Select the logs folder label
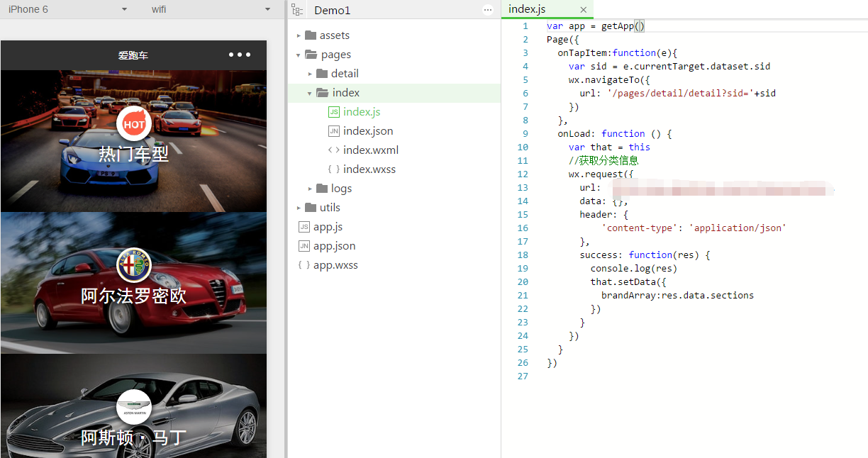This screenshot has height=458, width=868. (342, 189)
